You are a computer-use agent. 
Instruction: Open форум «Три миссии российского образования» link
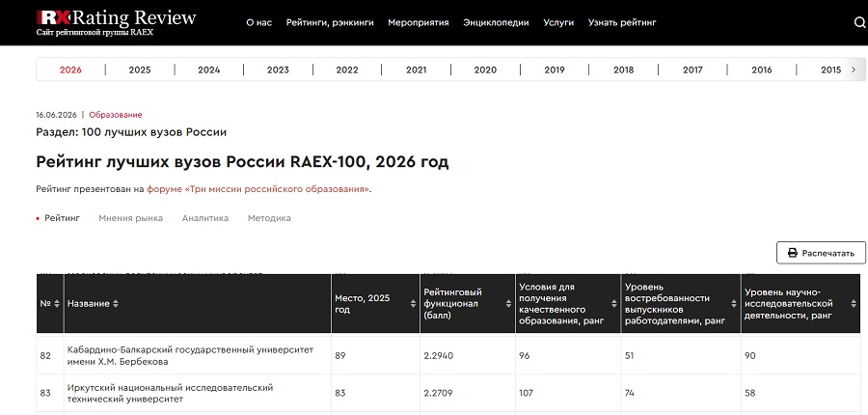click(258, 189)
